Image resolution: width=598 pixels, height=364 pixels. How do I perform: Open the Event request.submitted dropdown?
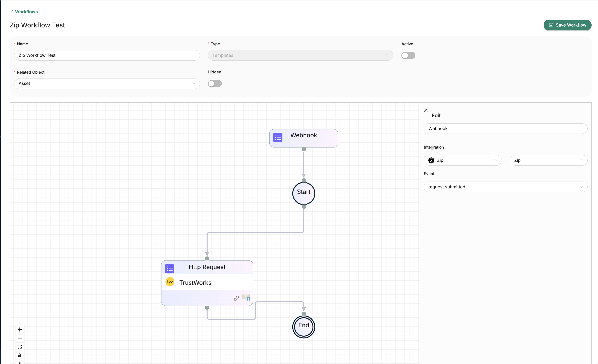click(505, 187)
